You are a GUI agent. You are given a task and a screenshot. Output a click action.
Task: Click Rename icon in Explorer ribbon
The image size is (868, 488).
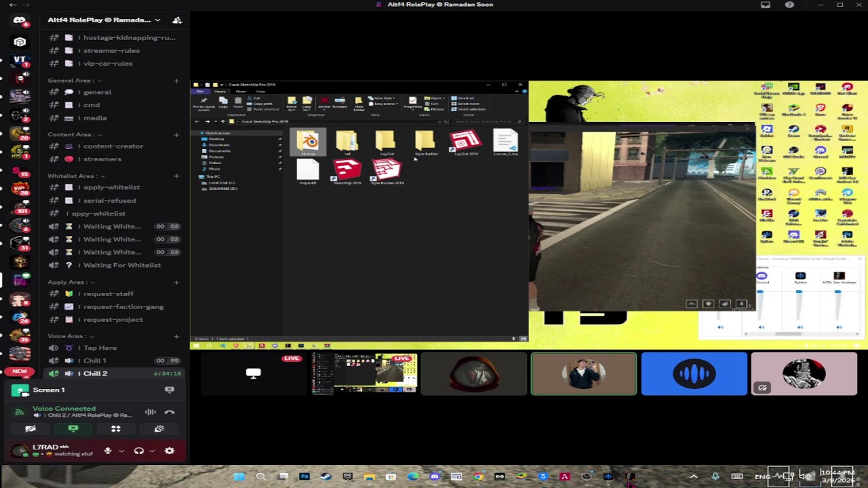tap(340, 103)
